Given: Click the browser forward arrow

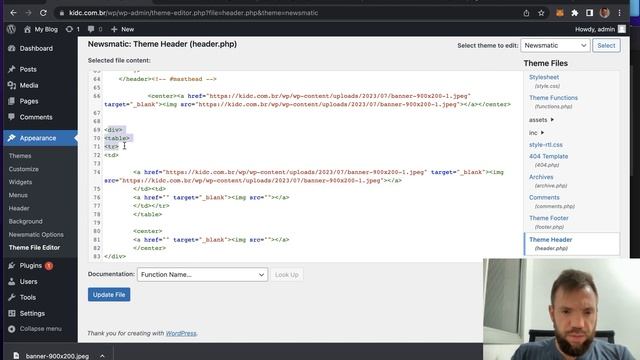Looking at the screenshot, I should [x=28, y=13].
